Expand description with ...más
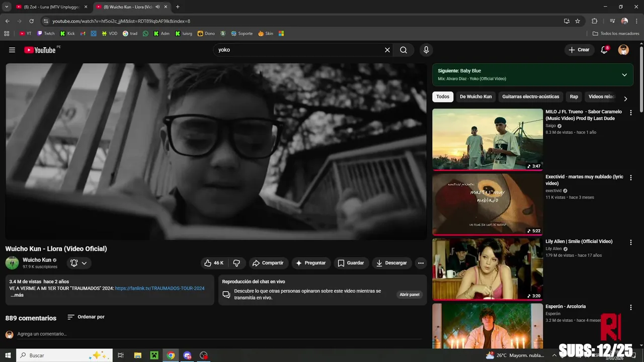 17,295
